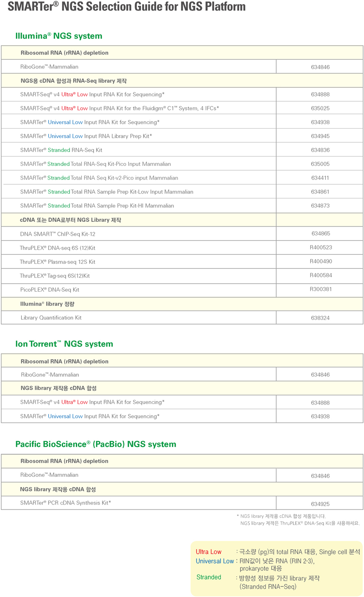Click 'Universal Low' label in the yellow legend

tap(215, 561)
